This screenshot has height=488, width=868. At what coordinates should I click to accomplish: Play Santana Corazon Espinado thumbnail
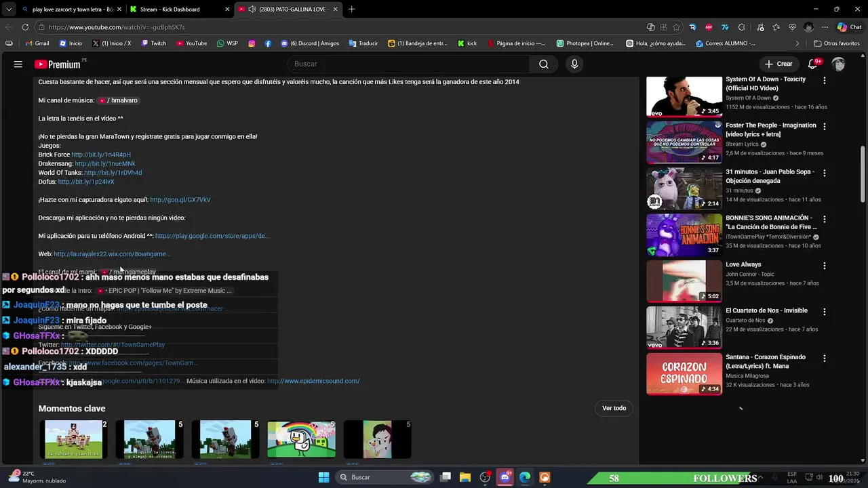[684, 374]
